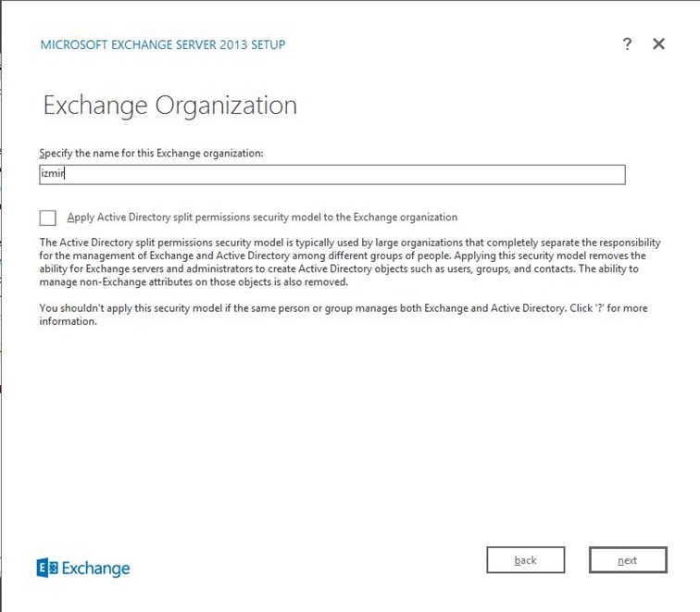This screenshot has width=700, height=612.
Task: Close the Exchange setup window with X
Action: coord(658,44)
